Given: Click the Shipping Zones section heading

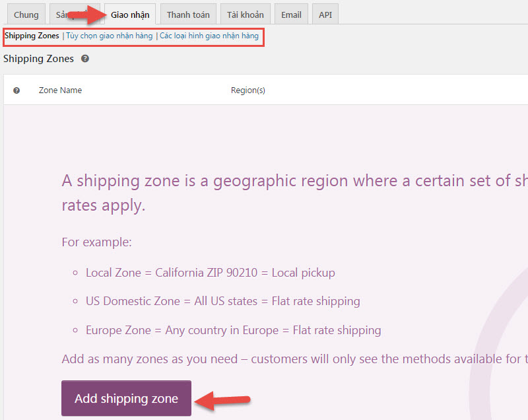Looking at the screenshot, I should 38,59.
